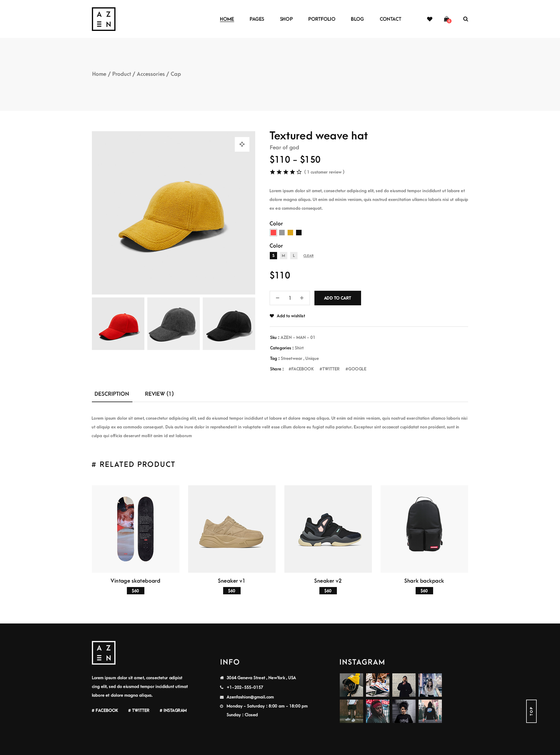The image size is (560, 755).
Task: Clear the selected size with CLEAR link
Action: (309, 256)
